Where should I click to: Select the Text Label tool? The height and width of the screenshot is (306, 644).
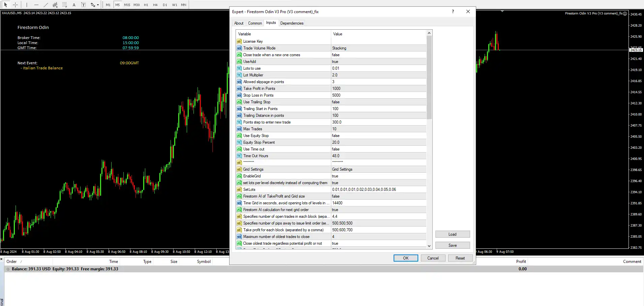point(83,5)
